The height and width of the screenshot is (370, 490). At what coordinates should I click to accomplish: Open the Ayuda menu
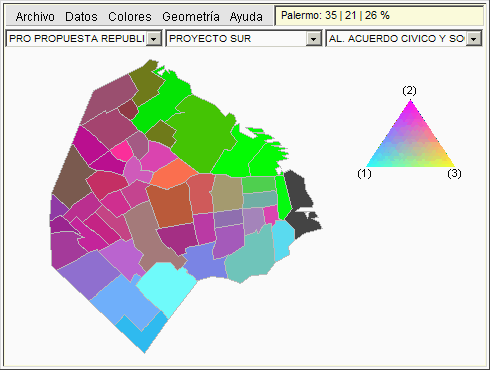[x=246, y=16]
